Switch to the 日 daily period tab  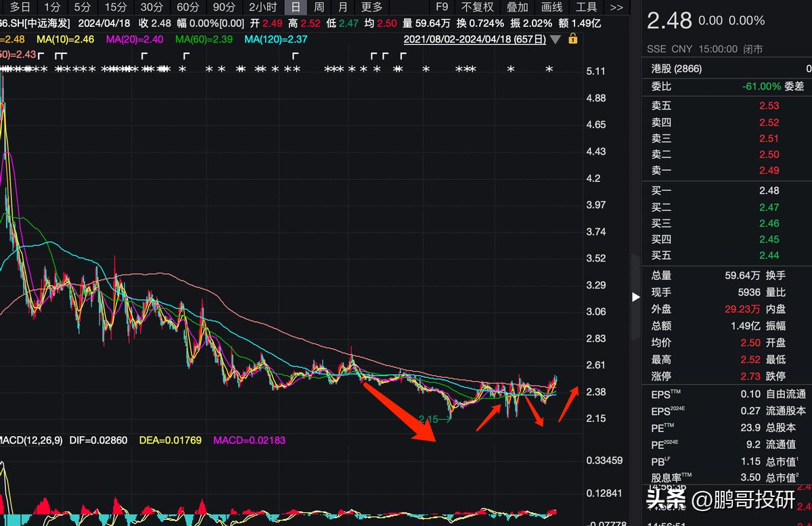(x=295, y=7)
